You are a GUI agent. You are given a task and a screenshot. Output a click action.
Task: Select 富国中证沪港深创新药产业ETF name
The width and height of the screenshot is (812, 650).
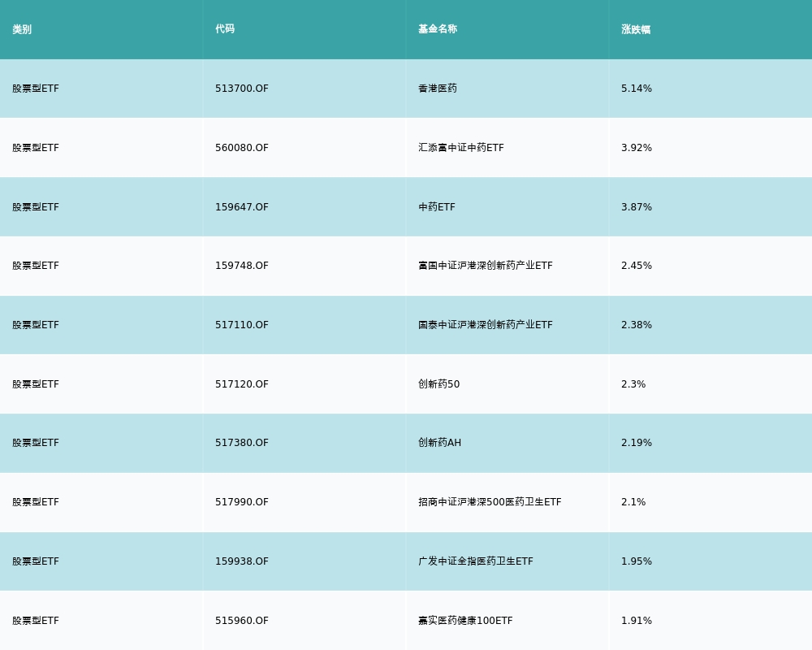[486, 266]
